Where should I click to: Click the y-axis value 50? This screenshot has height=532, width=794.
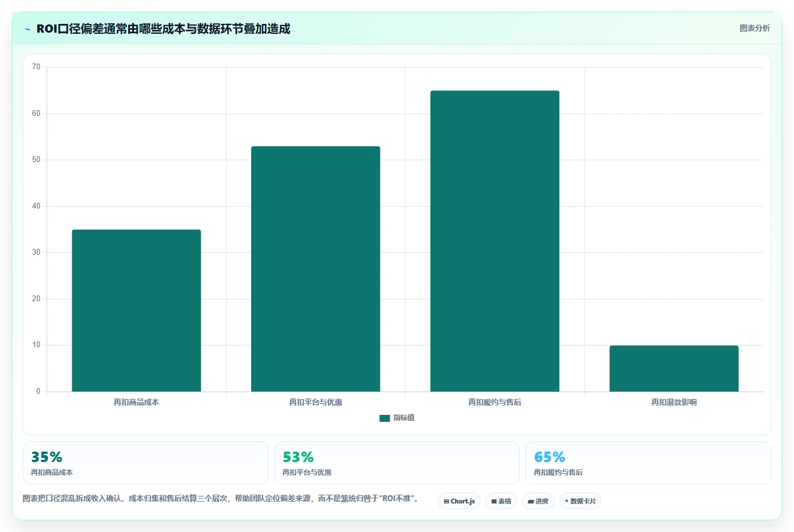tap(36, 160)
